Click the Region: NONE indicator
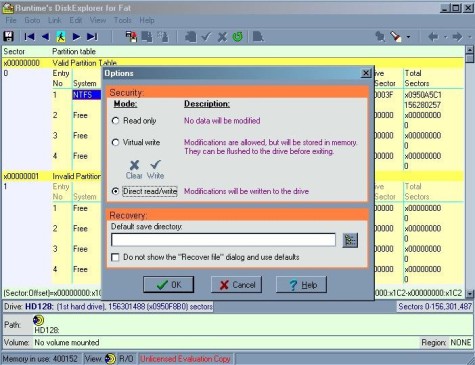Viewport: 475px width, 365px height. pos(446,342)
